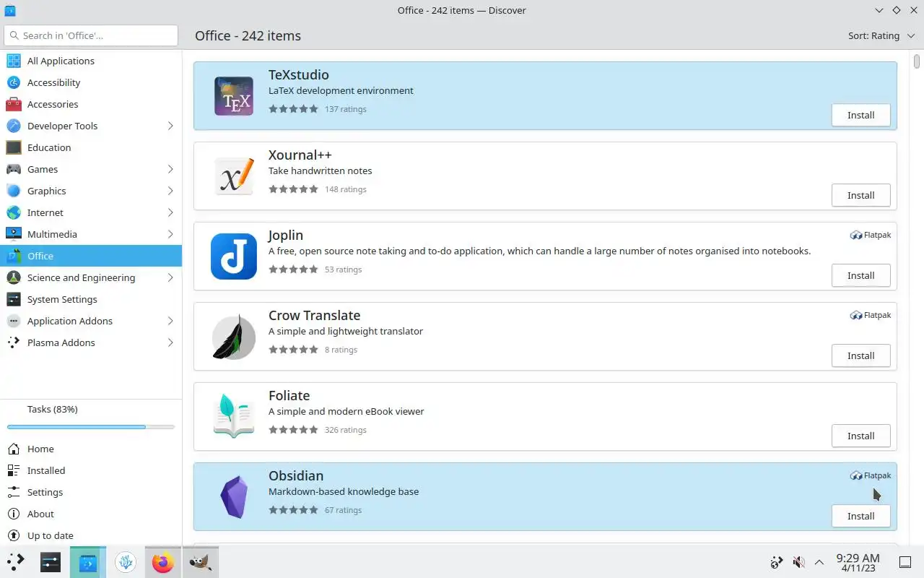Viewport: 924px width, 578px height.
Task: Click the Accessories toolbox icon
Action: (x=14, y=104)
